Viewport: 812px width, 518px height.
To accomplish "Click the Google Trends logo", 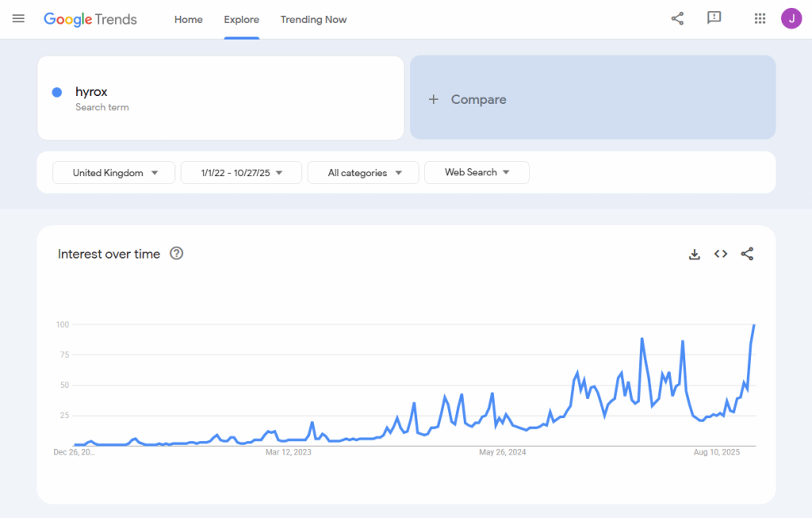I will pyautogui.click(x=90, y=19).
